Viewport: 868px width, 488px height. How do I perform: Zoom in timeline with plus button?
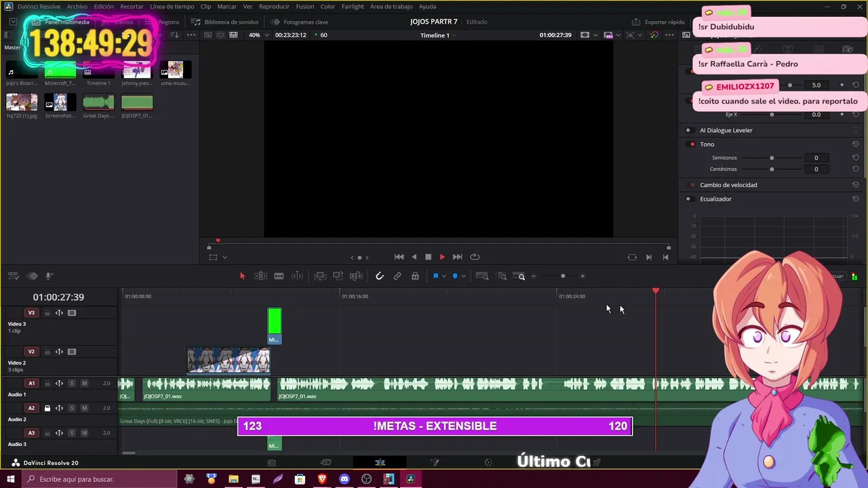click(x=583, y=276)
